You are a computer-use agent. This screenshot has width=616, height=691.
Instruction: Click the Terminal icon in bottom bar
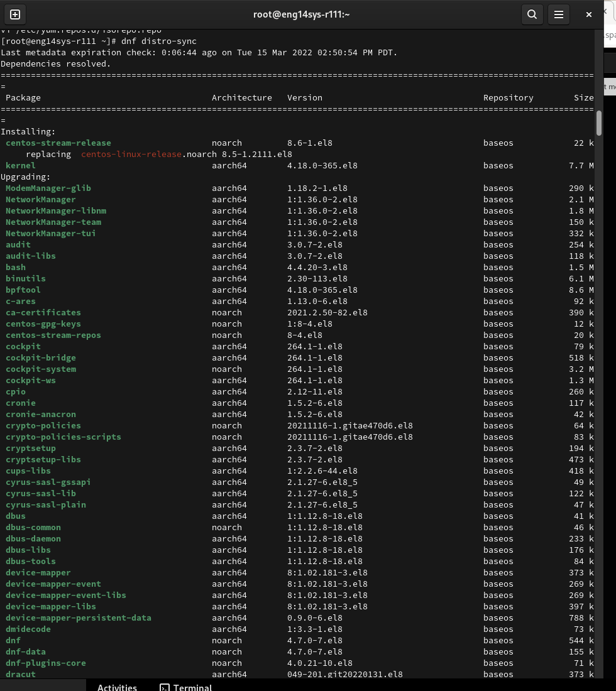(x=165, y=687)
